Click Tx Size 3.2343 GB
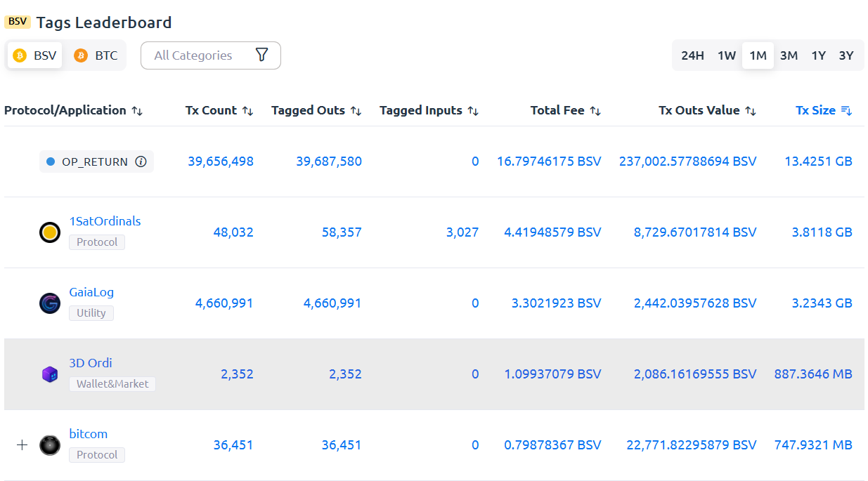This screenshot has width=868, height=481. click(822, 303)
